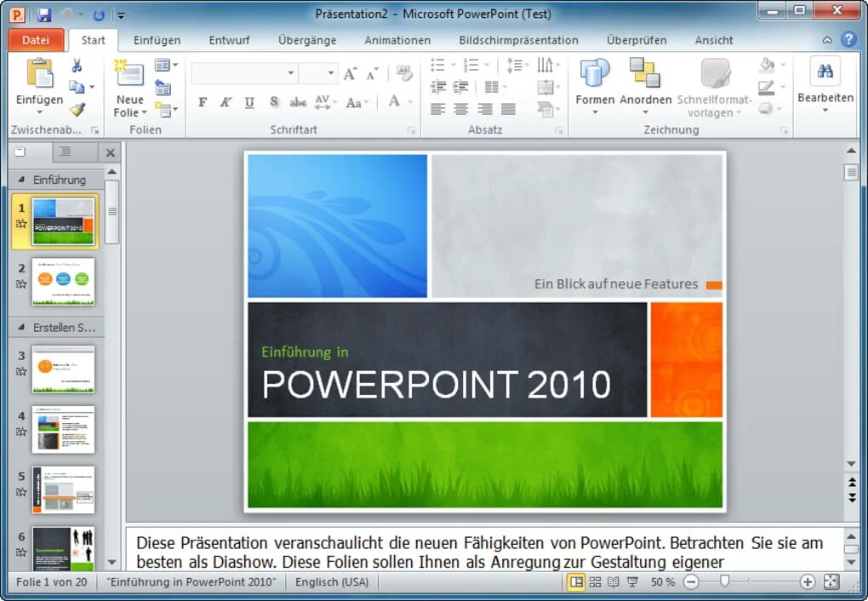
Task: Toggle bold F formatting
Action: 203,102
